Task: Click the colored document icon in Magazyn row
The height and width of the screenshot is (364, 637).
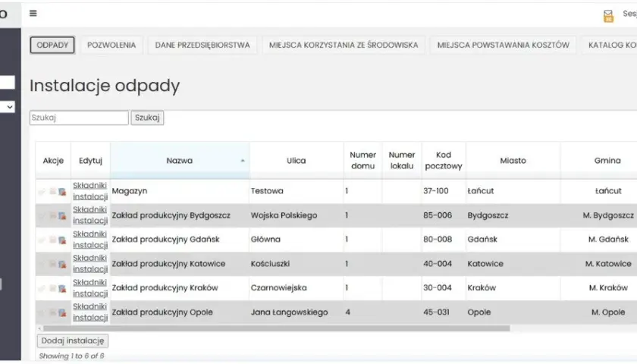Action: pos(62,192)
